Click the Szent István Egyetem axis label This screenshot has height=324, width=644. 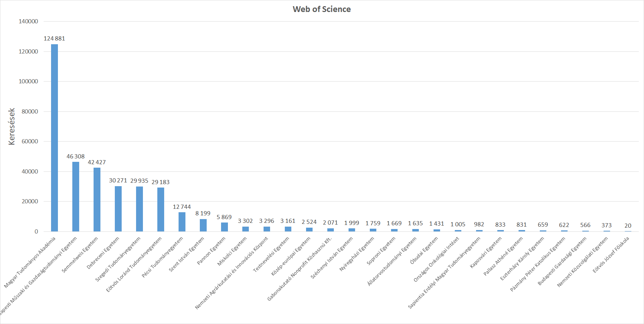pyautogui.click(x=187, y=254)
